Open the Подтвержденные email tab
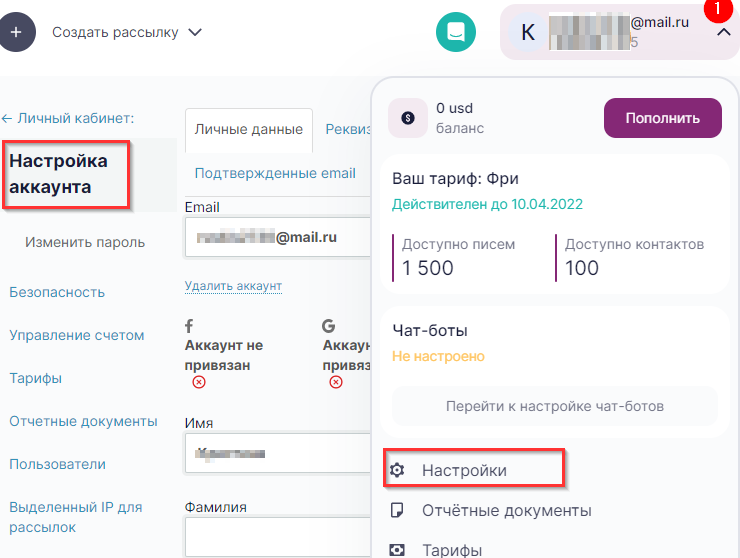This screenshot has height=558, width=740. tap(275, 173)
